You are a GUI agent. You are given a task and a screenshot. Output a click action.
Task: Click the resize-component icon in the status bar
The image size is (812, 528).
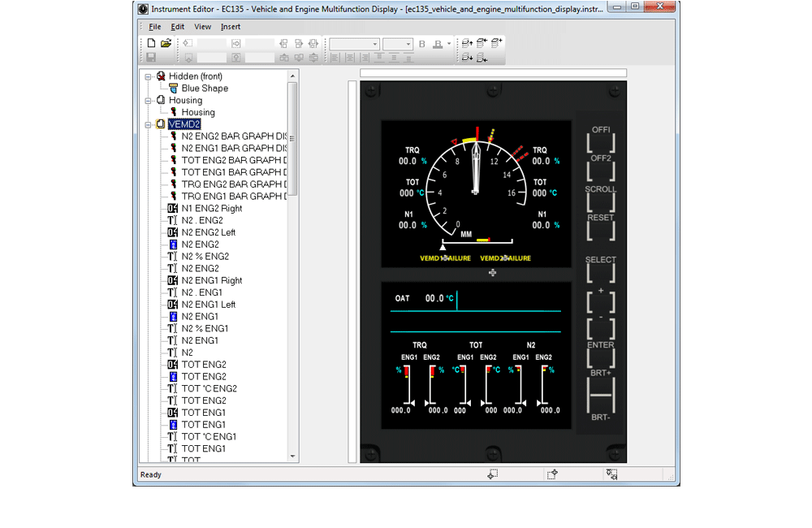[553, 474]
